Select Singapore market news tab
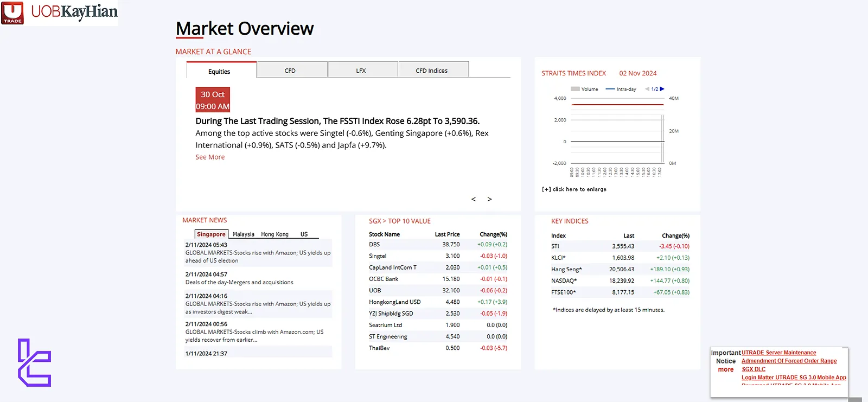 point(211,234)
